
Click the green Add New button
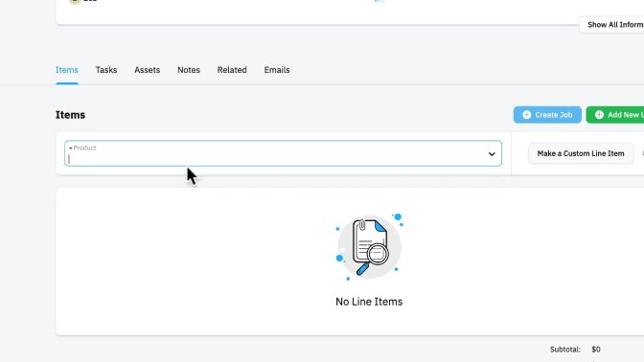coord(615,115)
